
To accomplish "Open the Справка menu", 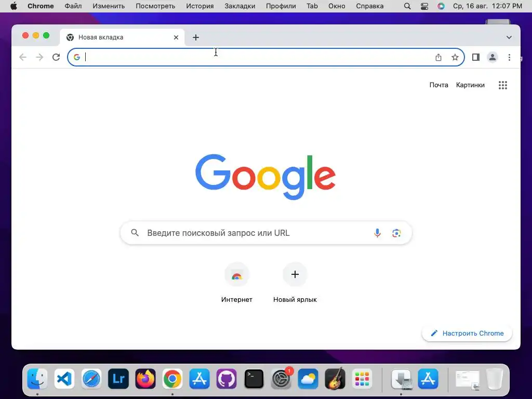I will coord(370,6).
